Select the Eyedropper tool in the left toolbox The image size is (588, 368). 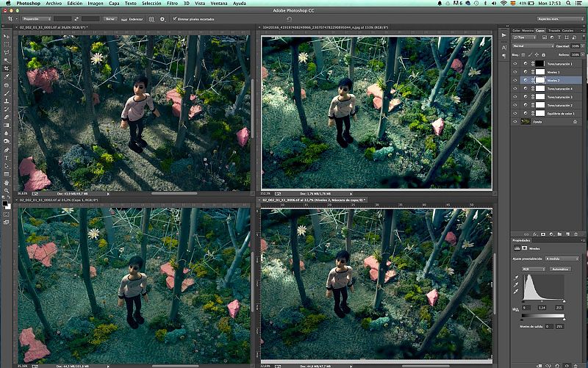click(7, 77)
